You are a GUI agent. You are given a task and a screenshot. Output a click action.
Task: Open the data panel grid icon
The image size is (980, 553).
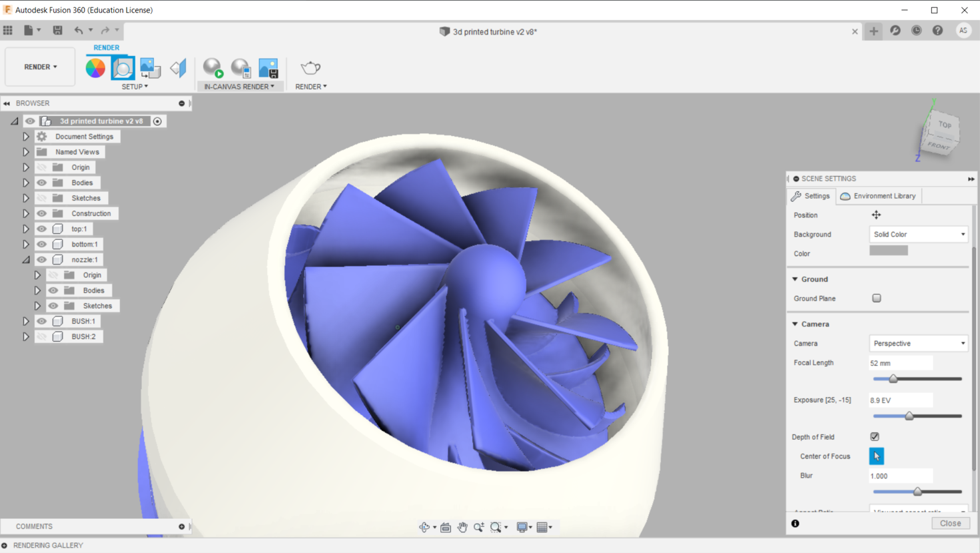8,30
